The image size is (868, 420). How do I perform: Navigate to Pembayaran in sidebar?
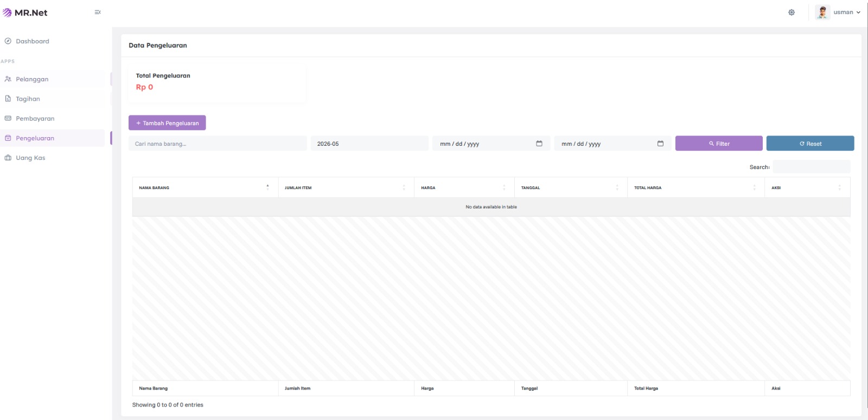click(53, 118)
